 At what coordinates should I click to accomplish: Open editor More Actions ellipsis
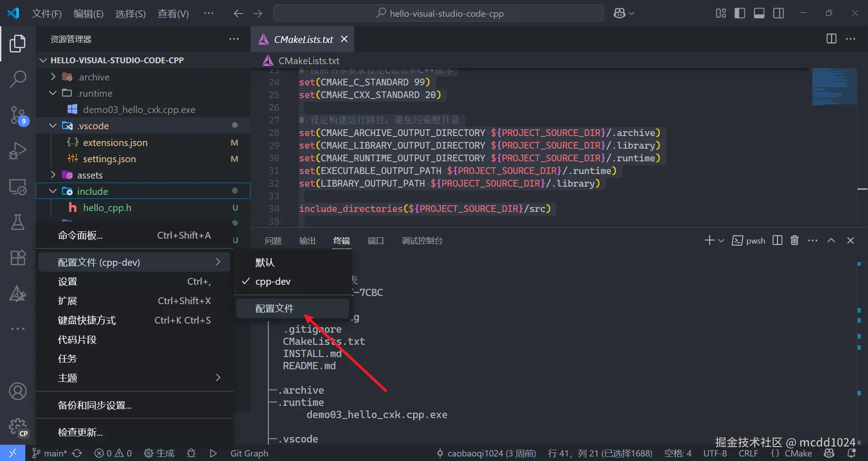(x=850, y=39)
